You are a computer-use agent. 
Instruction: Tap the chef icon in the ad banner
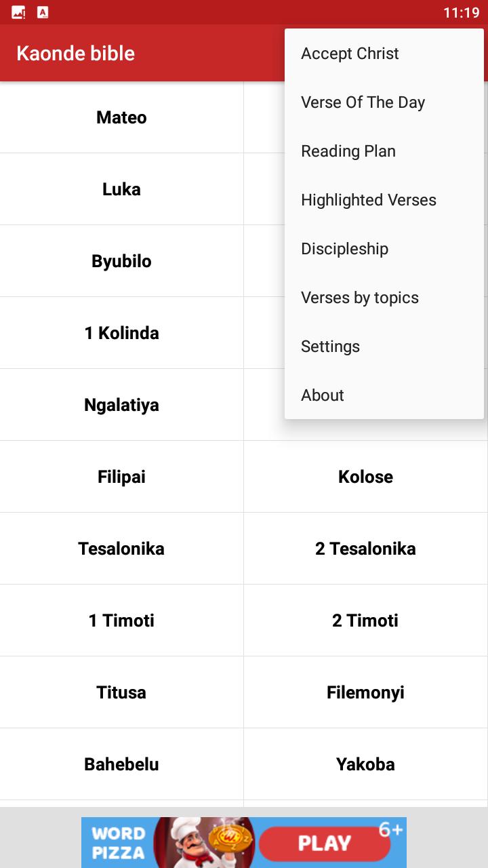pos(188,843)
